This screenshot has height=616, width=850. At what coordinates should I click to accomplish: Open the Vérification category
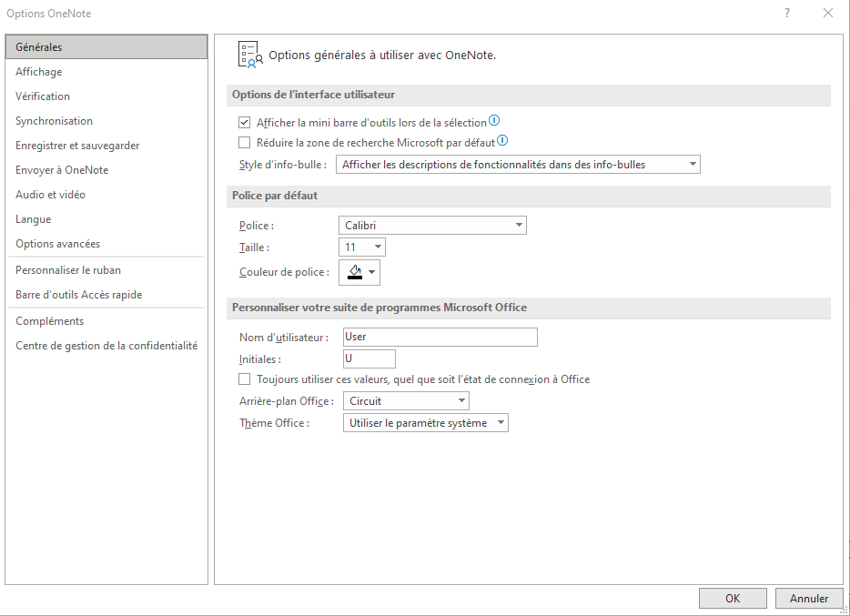coord(106,96)
